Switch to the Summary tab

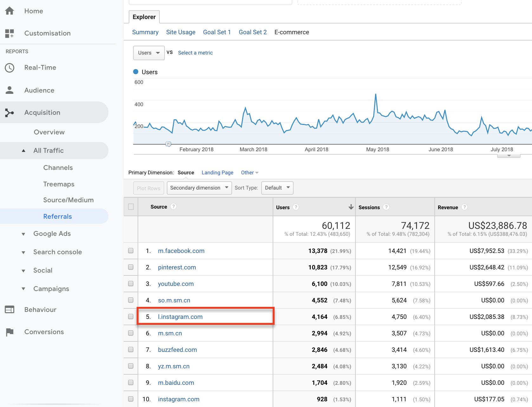point(145,32)
